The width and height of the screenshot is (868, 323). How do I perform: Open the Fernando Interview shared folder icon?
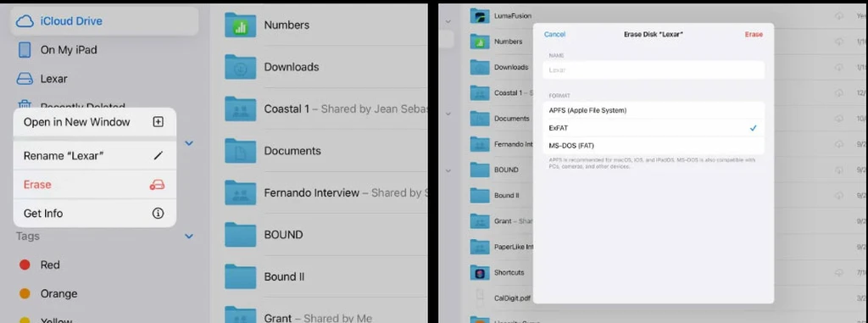(240, 192)
